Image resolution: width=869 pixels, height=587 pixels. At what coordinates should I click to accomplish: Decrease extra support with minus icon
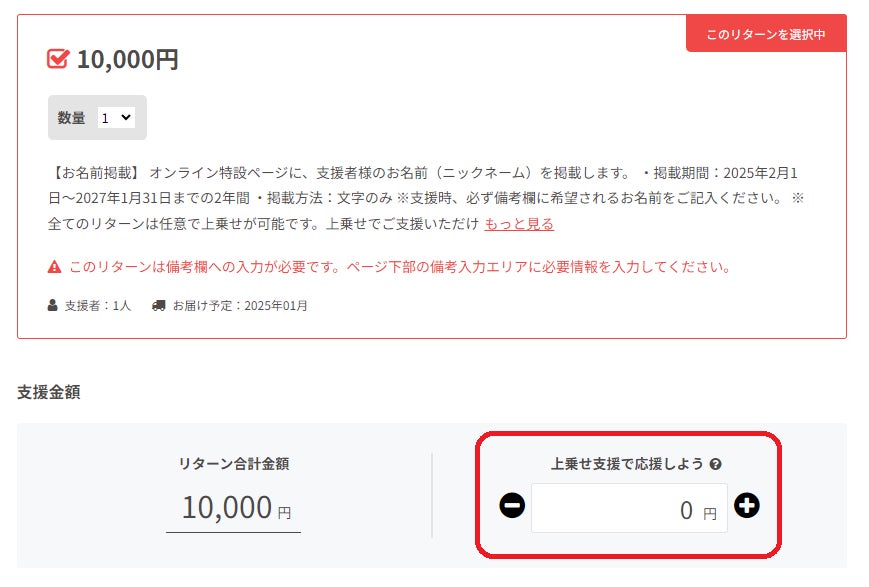click(512, 506)
